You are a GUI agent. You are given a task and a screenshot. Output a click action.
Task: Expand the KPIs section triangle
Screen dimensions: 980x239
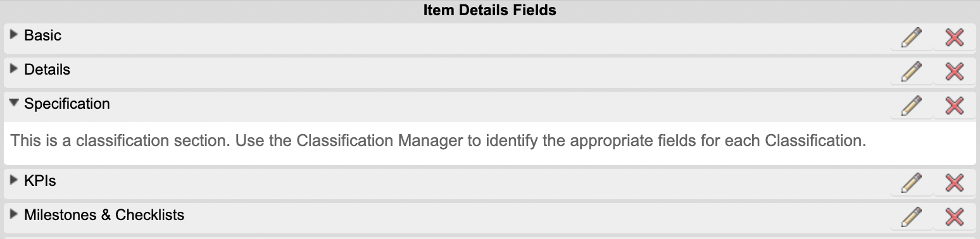[15, 181]
